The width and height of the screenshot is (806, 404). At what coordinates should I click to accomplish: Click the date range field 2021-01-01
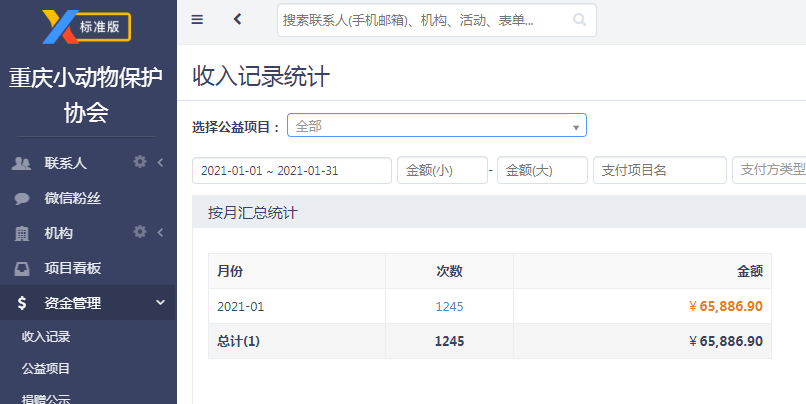tap(292, 171)
